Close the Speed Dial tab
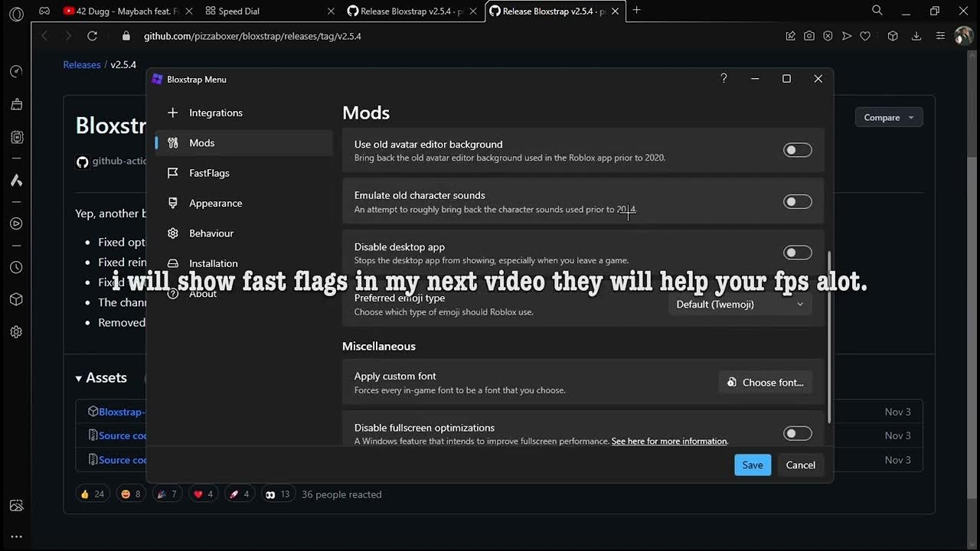Screen dimensions: 980x551 331,11
